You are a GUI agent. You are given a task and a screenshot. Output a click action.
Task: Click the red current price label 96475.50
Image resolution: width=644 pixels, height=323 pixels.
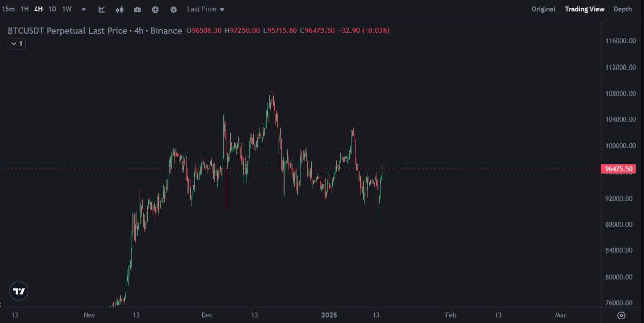click(x=618, y=169)
